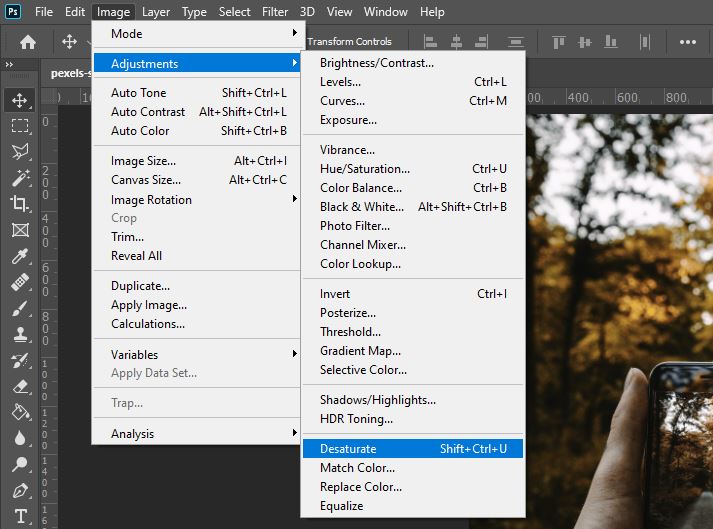This screenshot has height=529, width=713.
Task: Choose Curves adjustment
Action: (413, 101)
